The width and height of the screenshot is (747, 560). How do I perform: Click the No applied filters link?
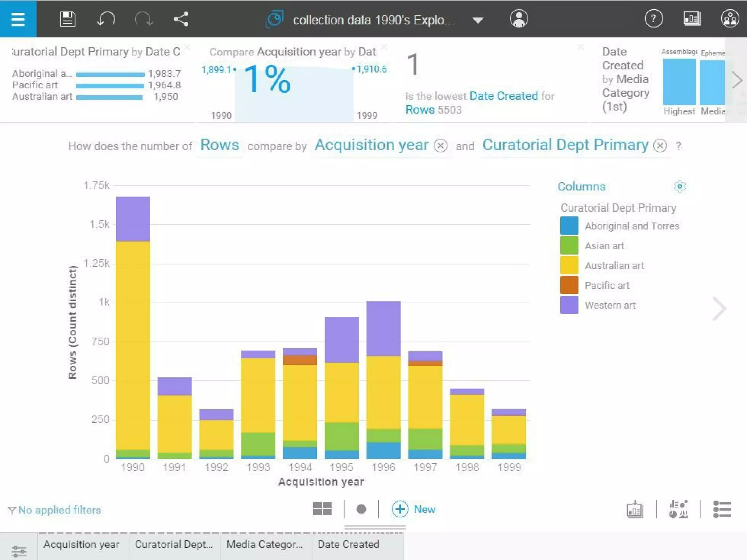tap(59, 510)
